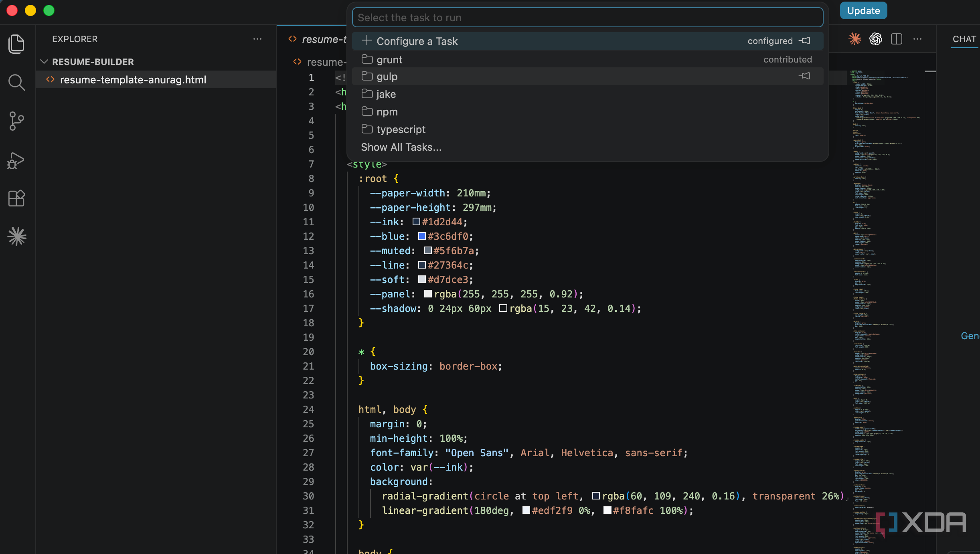This screenshot has width=980, height=554.
Task: Click line number 24 in gutter
Action: [x=308, y=410]
